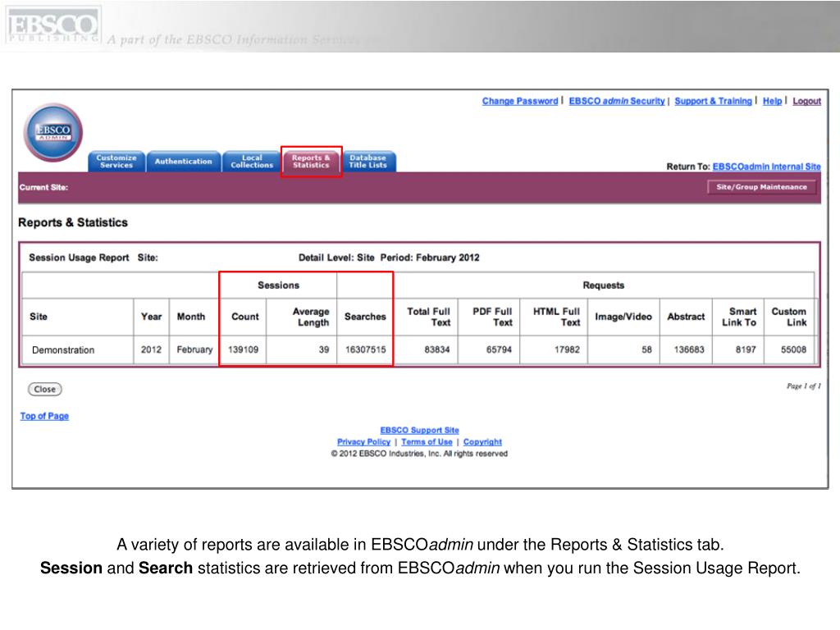Click the Count column header
The height and width of the screenshot is (630, 840).
click(x=244, y=317)
